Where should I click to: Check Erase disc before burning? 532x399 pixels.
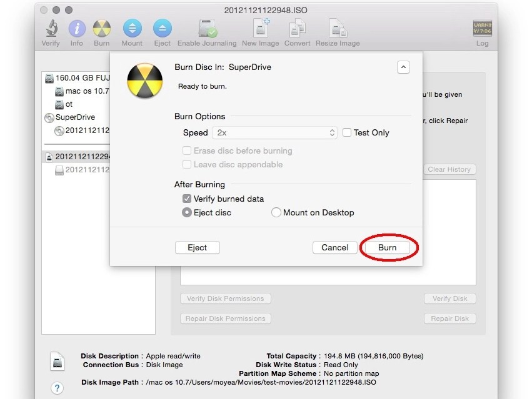(187, 150)
